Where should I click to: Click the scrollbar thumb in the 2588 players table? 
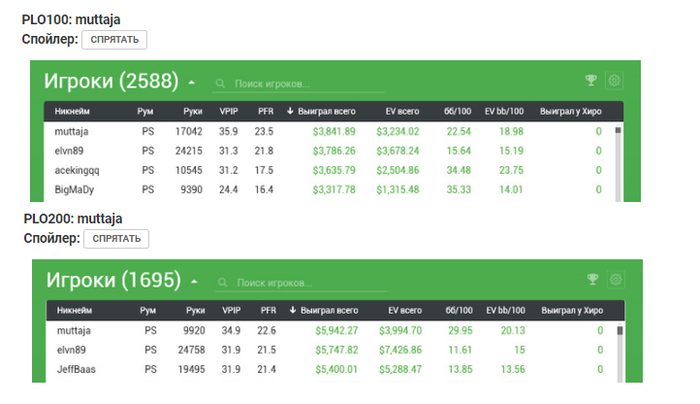point(618,130)
